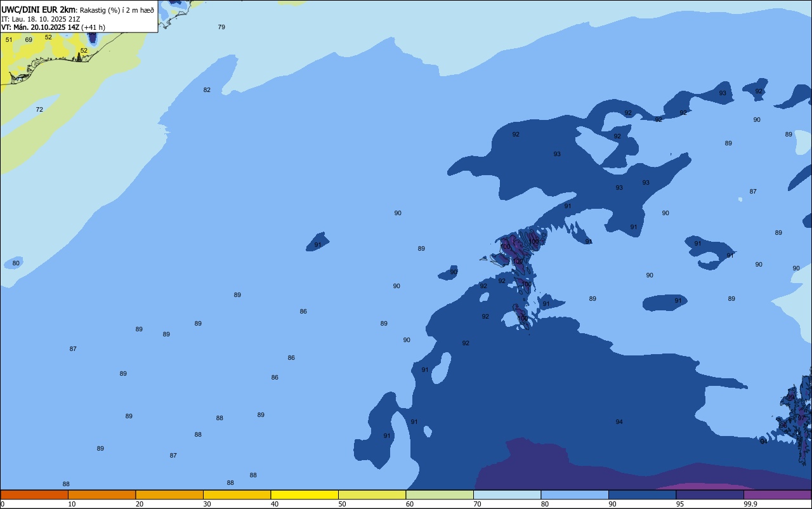Click the 50–60 pale yellow legend swatch
This screenshot has width=812, height=509.
point(372,494)
